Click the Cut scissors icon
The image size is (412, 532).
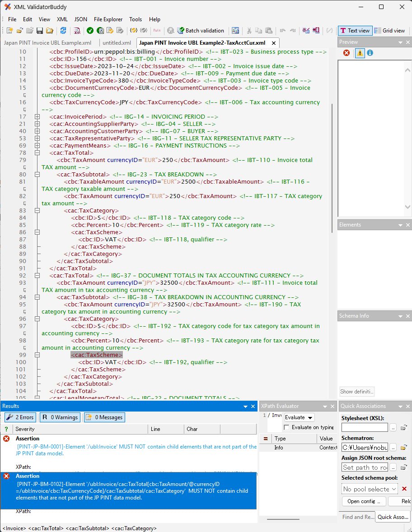pos(249,31)
